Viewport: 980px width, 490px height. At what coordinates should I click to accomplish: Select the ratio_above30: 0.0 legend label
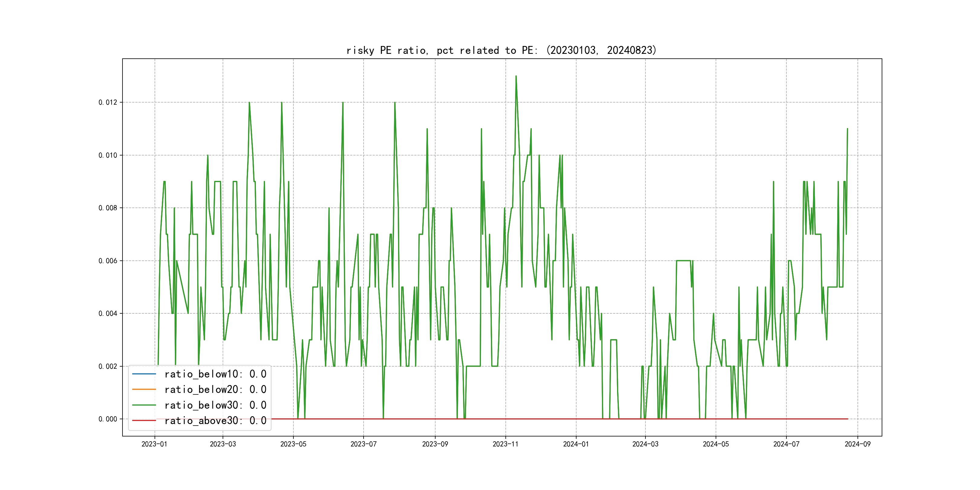(215, 421)
